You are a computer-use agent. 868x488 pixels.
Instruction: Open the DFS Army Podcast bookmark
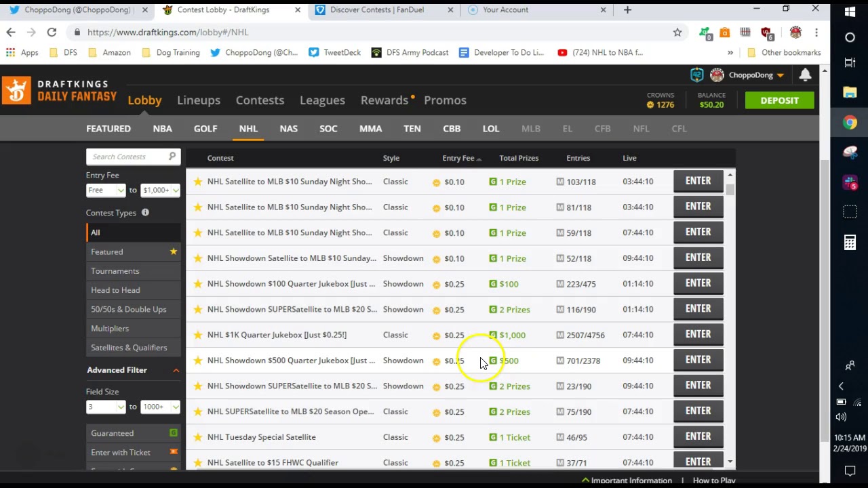410,53
